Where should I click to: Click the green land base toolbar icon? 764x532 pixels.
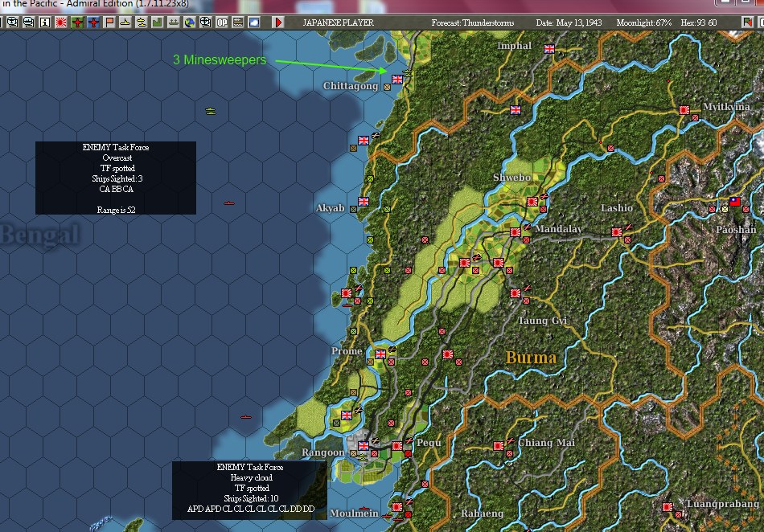point(158,23)
